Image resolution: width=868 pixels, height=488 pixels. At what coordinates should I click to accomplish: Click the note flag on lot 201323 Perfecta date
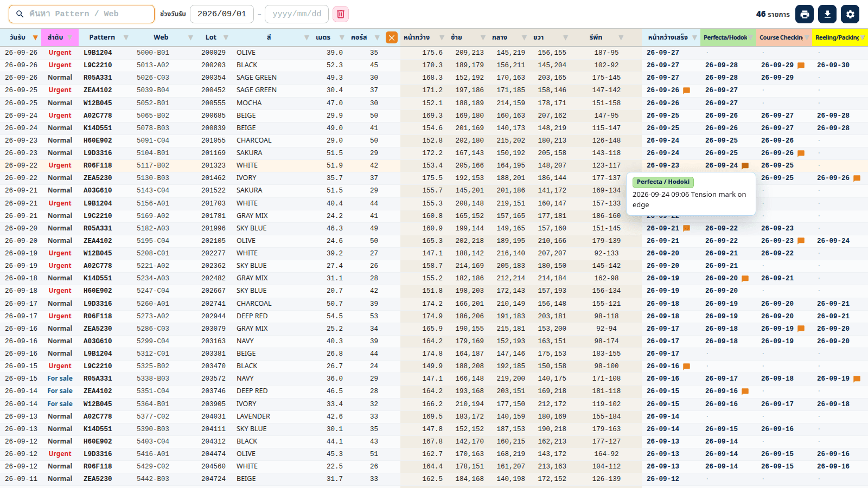pyautogui.click(x=745, y=166)
